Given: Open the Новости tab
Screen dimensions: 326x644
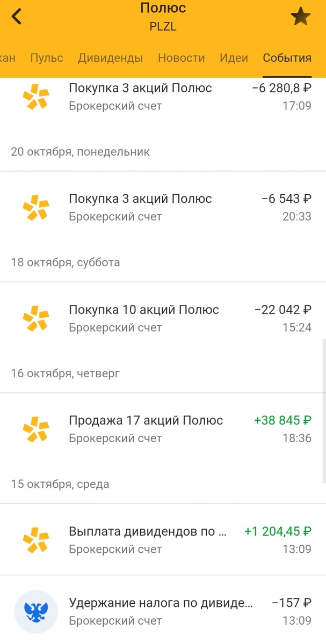Looking at the screenshot, I should 182,57.
